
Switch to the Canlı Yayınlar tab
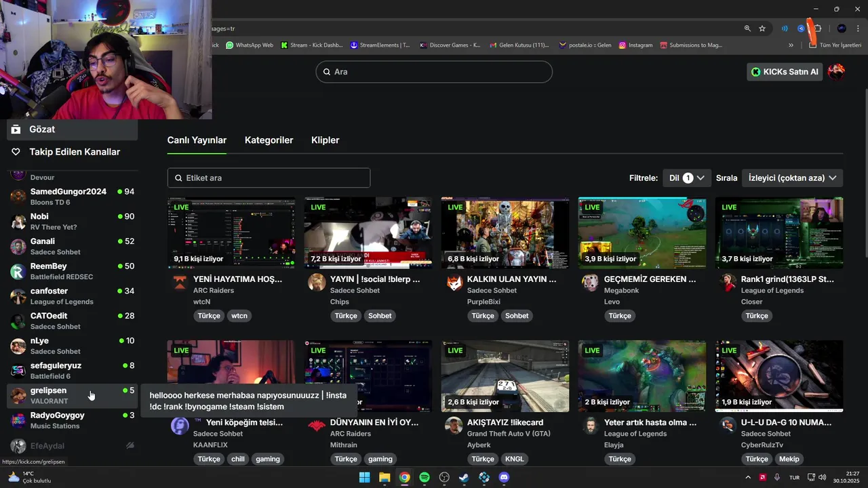pos(197,140)
